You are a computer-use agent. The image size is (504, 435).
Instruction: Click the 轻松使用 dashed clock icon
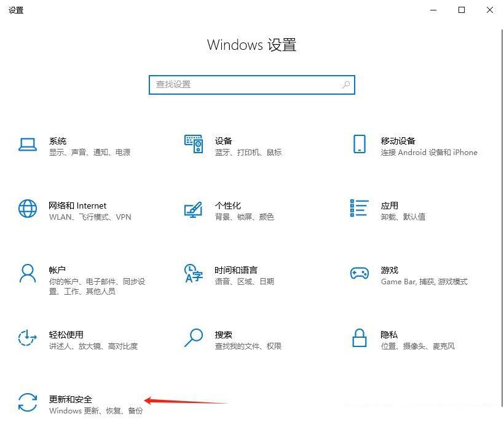click(x=28, y=338)
